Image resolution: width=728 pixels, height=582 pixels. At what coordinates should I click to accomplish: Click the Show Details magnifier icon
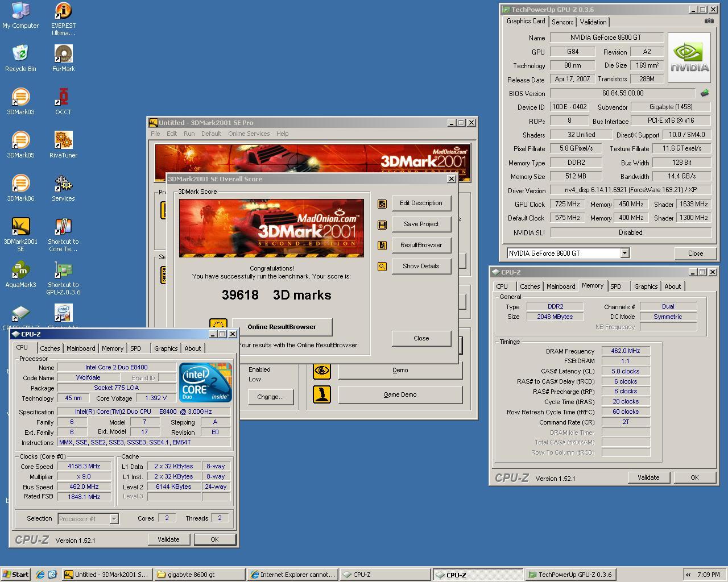click(382, 267)
